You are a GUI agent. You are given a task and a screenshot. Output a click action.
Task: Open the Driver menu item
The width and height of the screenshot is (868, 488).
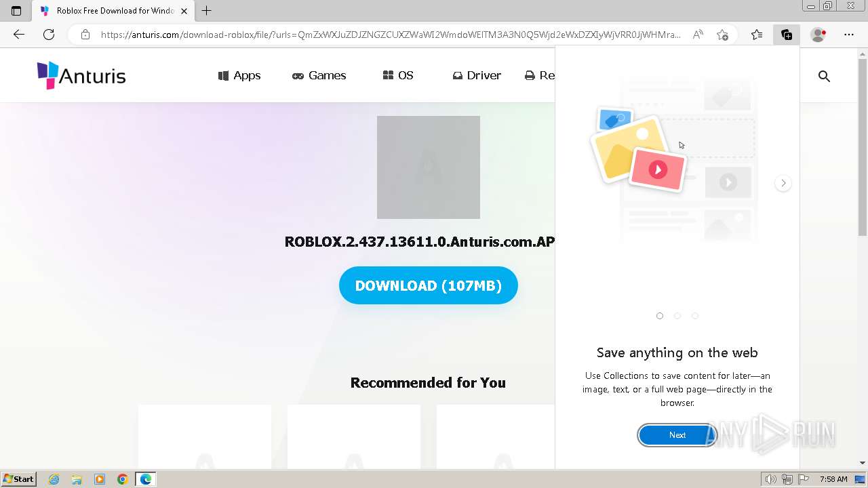pyautogui.click(x=477, y=75)
